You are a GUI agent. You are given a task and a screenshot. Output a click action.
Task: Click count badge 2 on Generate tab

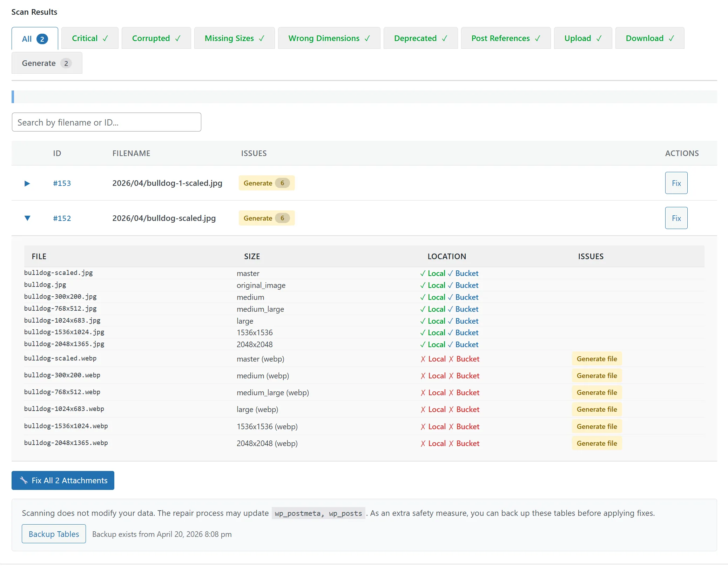pos(66,63)
